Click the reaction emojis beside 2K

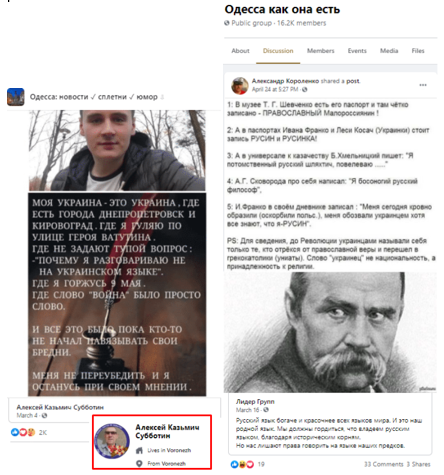point(23,432)
